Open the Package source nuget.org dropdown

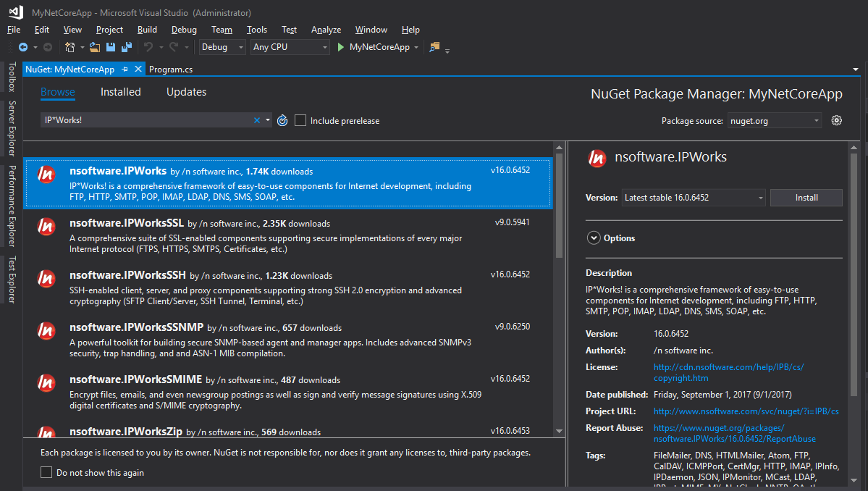click(x=774, y=120)
